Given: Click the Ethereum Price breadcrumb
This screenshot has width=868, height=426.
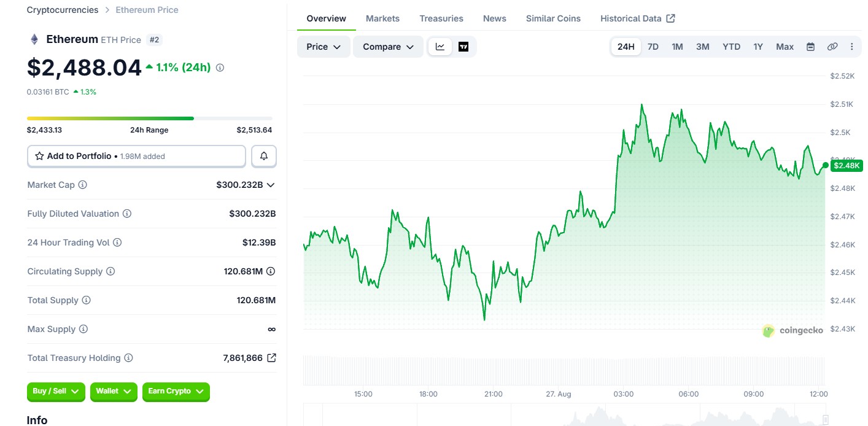Looking at the screenshot, I should 147,10.
